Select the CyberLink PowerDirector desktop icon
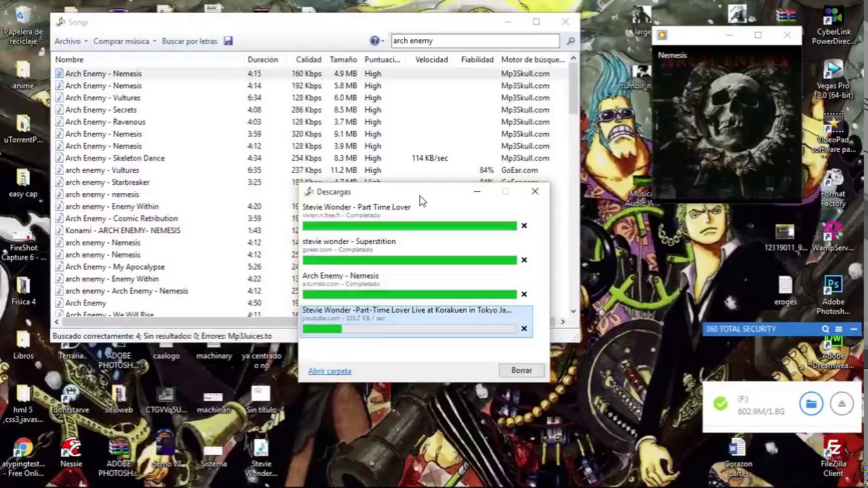The height and width of the screenshot is (488, 868). click(833, 26)
